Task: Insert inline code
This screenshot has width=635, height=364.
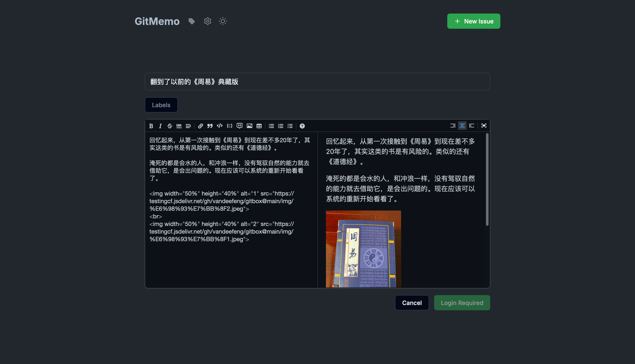Action: tap(219, 126)
